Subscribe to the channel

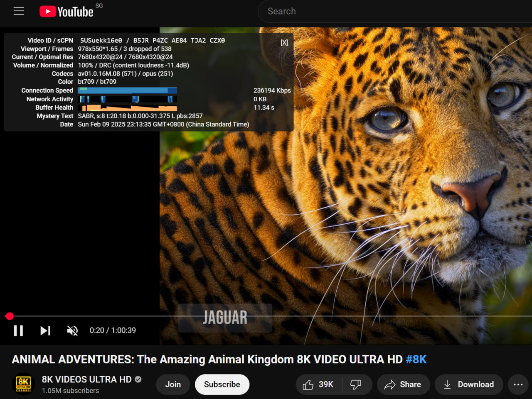[222, 384]
